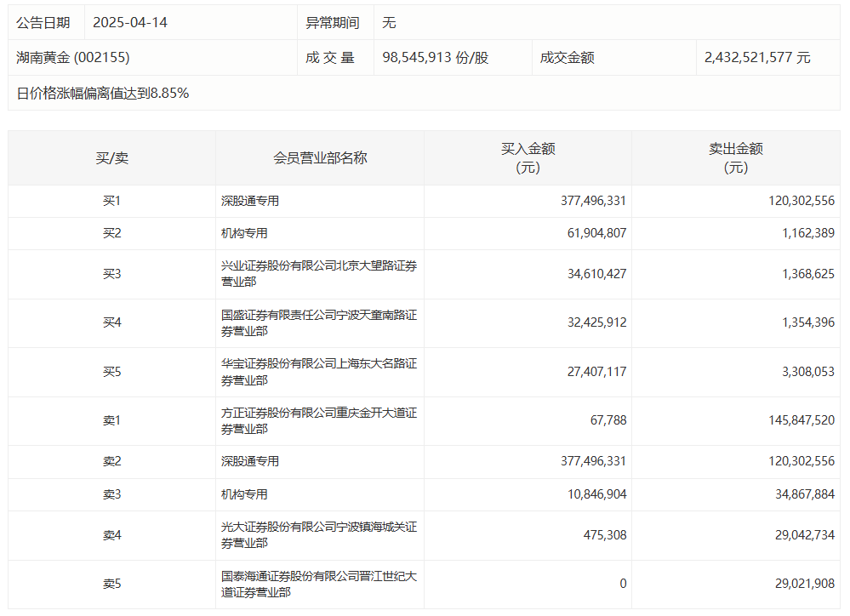The image size is (850, 616).
Task: Click 深股通专用 in the 卖2 row
Action: 250,461
